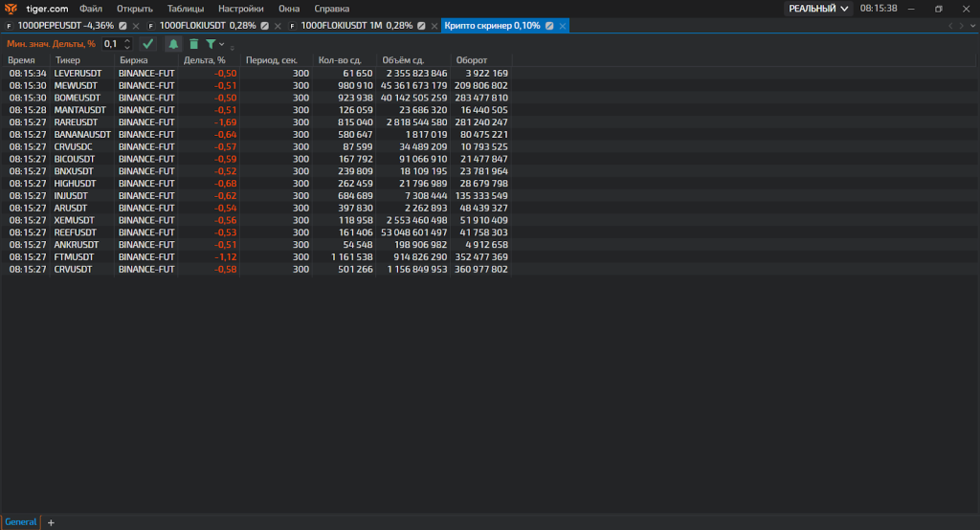The width and height of the screenshot is (980, 530).
Task: Select the RAREUSDT row in the table
Action: tap(76, 122)
